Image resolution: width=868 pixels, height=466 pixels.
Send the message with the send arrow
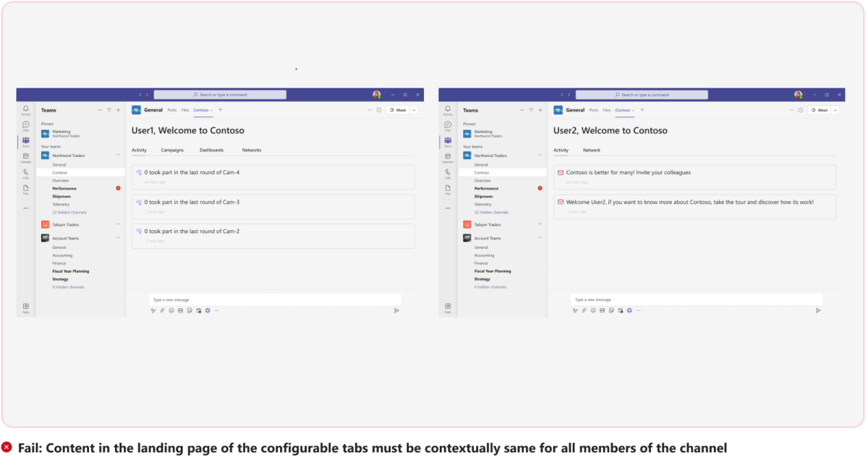click(x=396, y=310)
